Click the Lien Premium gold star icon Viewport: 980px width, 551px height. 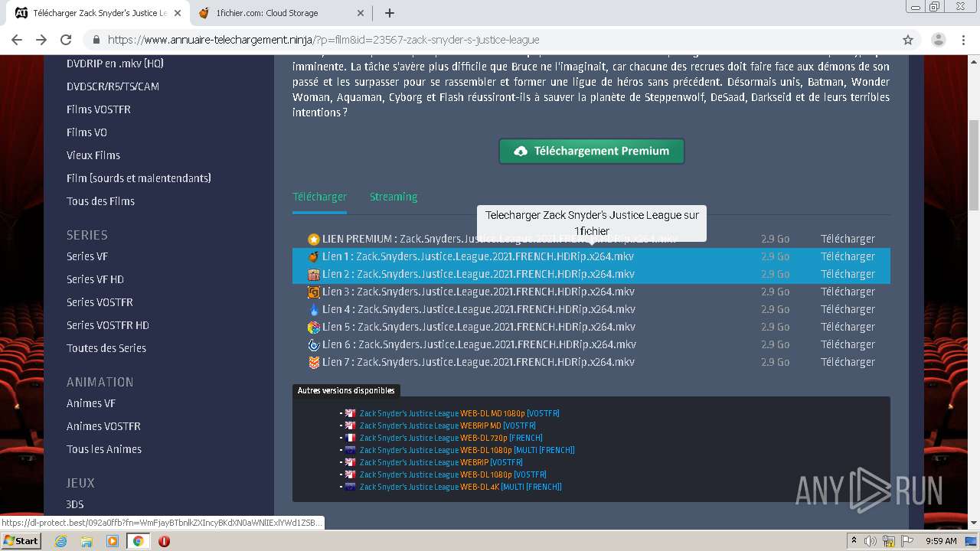tap(313, 240)
